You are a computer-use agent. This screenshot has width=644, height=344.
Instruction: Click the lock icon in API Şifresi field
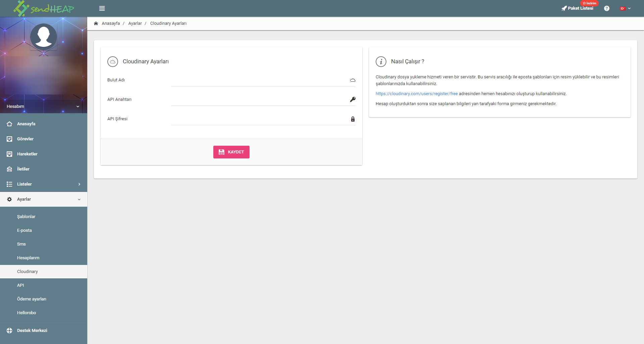pyautogui.click(x=353, y=119)
